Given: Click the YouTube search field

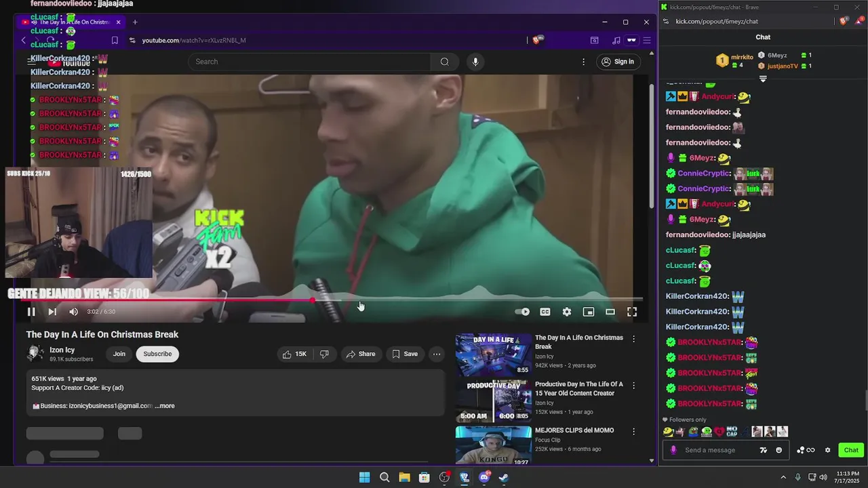Looking at the screenshot, I should coord(309,62).
